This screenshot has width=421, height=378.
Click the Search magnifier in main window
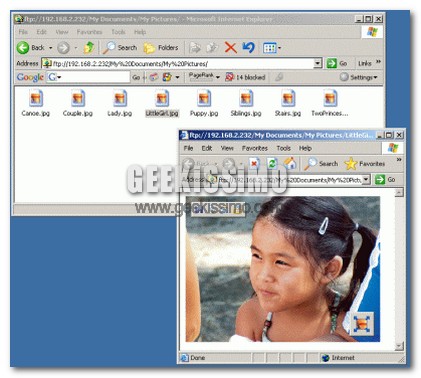point(109,48)
